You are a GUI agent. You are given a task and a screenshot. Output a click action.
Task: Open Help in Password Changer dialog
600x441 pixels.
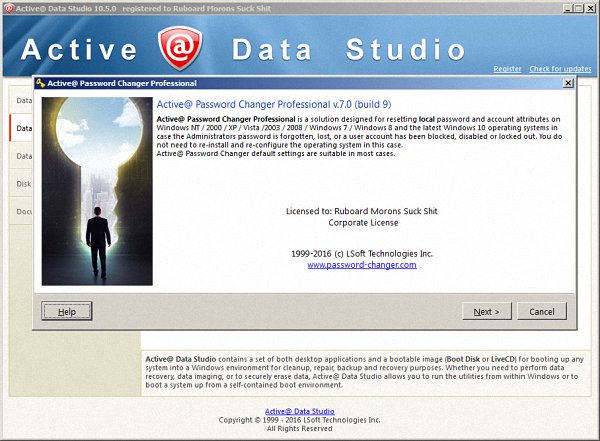pyautogui.click(x=67, y=312)
